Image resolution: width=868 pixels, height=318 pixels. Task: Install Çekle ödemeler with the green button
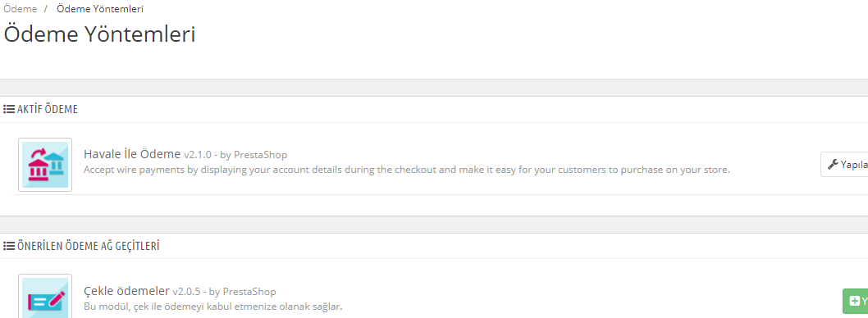[855, 302]
